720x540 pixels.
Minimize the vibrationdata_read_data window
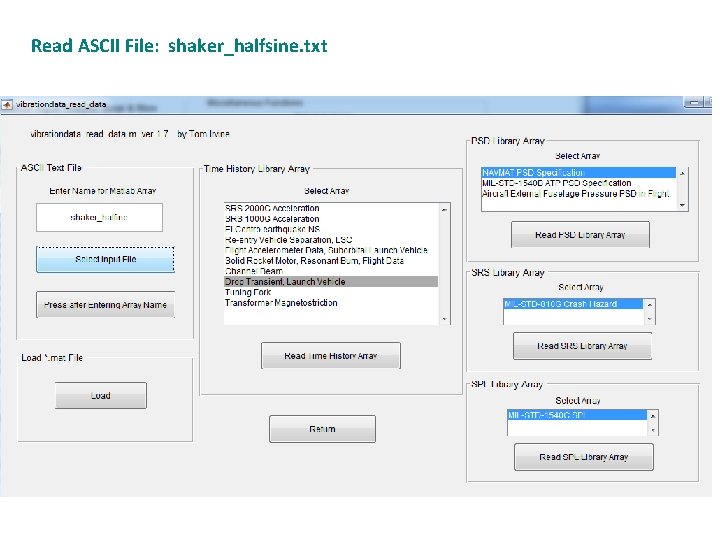[694, 103]
